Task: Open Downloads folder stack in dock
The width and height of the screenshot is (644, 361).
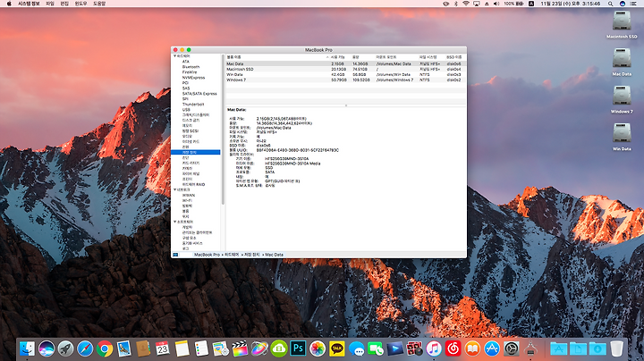Action: click(597, 348)
